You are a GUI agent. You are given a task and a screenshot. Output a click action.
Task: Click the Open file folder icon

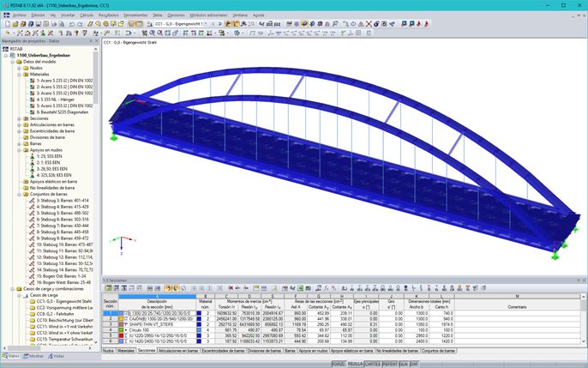click(15, 24)
